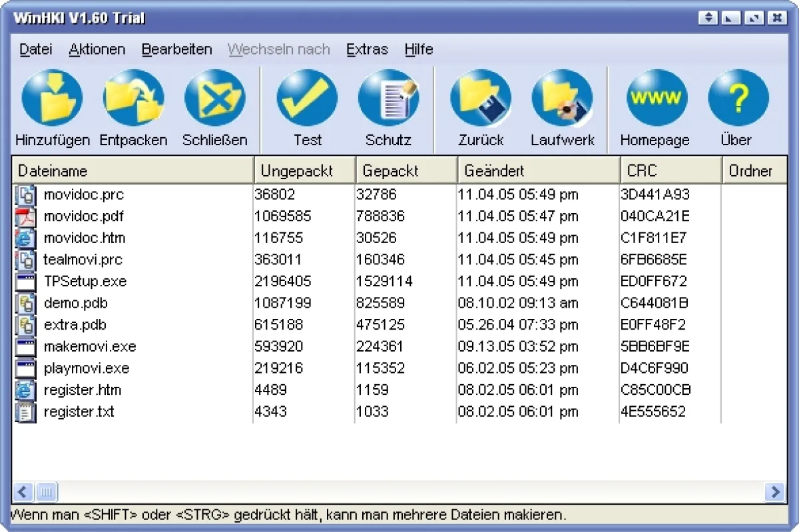Click the Entpacken extract icon
Image resolution: width=799 pixels, height=532 pixels.
point(133,100)
